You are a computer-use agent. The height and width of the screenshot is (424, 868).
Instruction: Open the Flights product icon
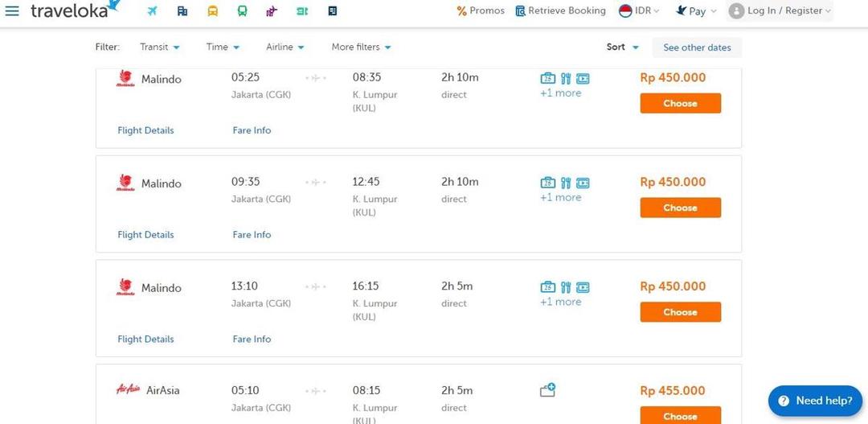point(152,11)
